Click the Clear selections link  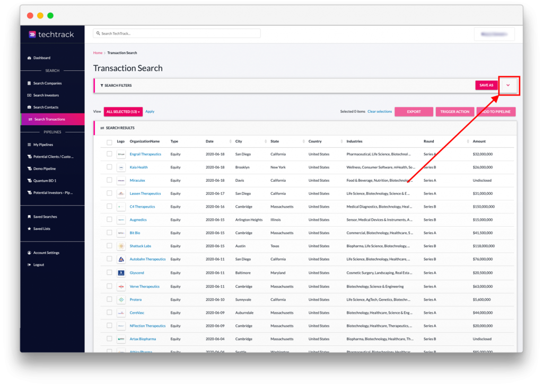pos(380,112)
